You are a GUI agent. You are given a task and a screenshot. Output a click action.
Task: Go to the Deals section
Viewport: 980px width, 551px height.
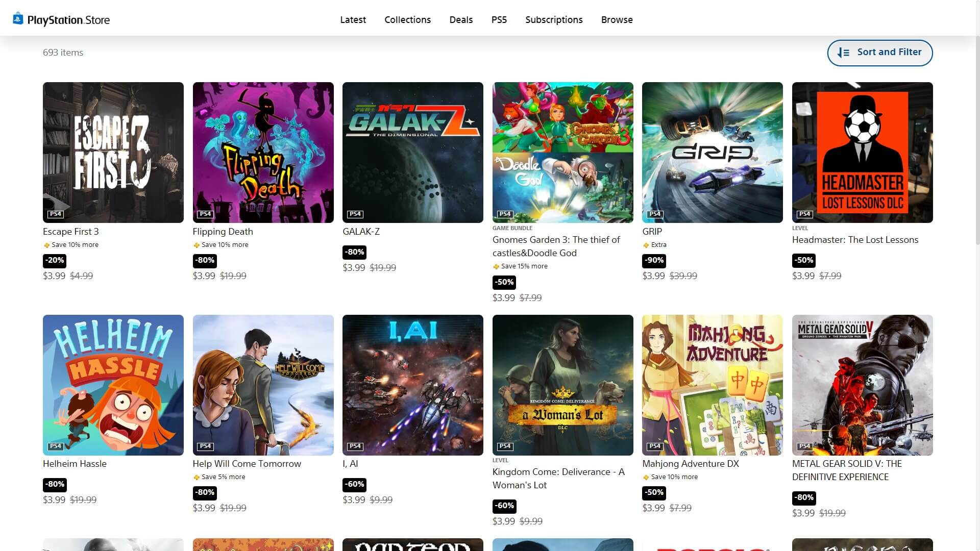point(461,20)
